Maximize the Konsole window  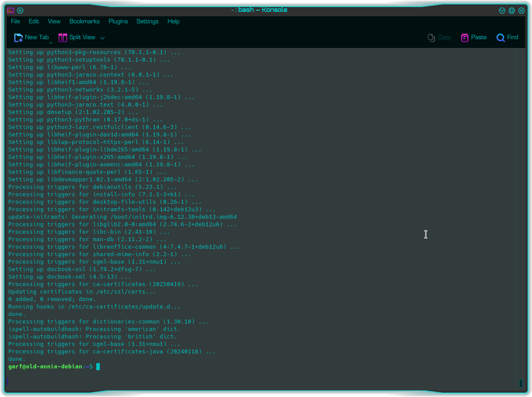tap(512, 11)
